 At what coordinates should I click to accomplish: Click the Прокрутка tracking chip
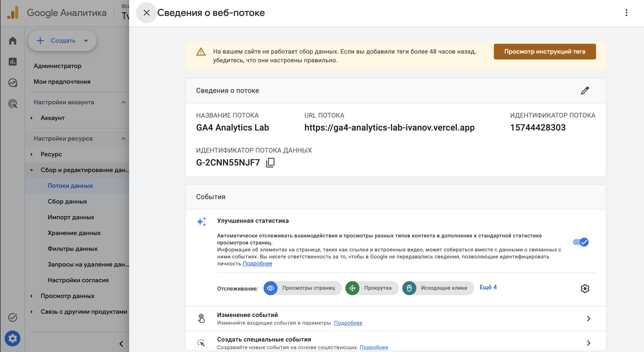point(372,288)
